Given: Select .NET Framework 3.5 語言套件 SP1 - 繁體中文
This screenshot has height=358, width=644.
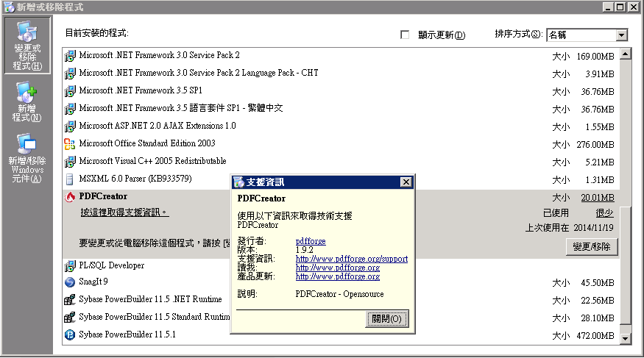Looking at the screenshot, I should (x=181, y=108).
